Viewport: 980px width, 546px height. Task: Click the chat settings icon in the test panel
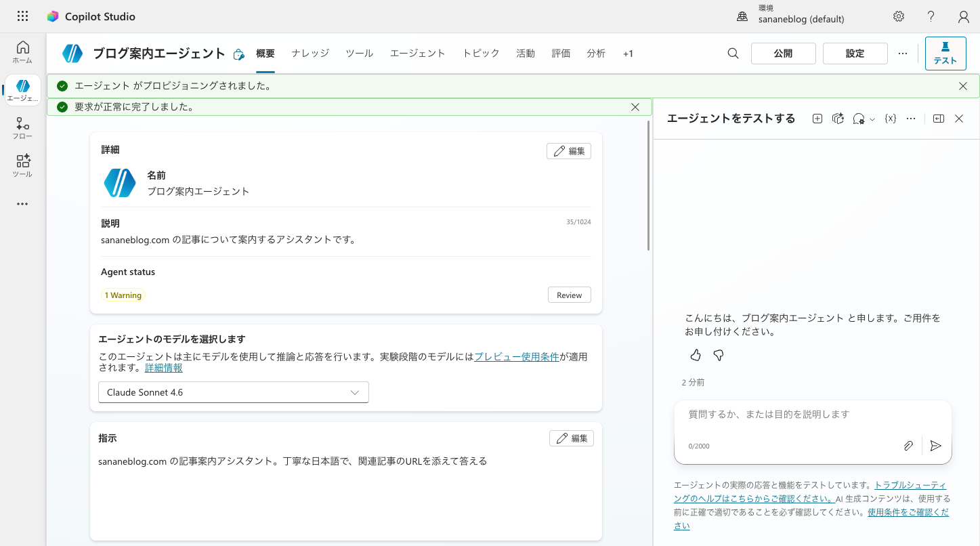pos(859,119)
